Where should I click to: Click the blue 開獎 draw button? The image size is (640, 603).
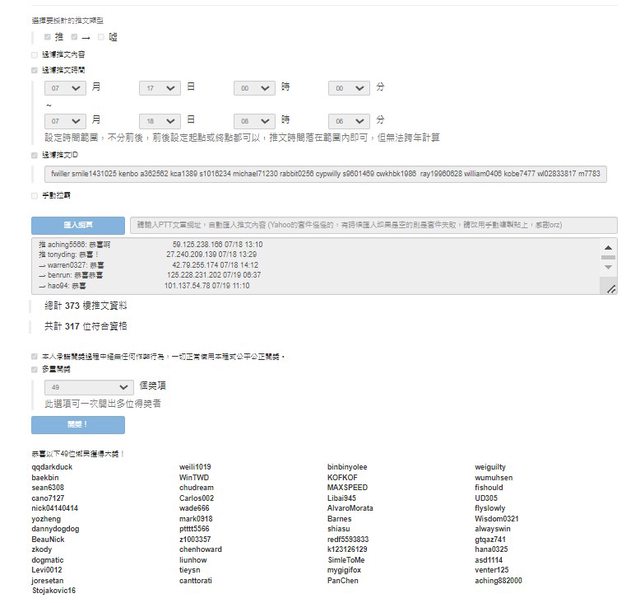[78, 425]
